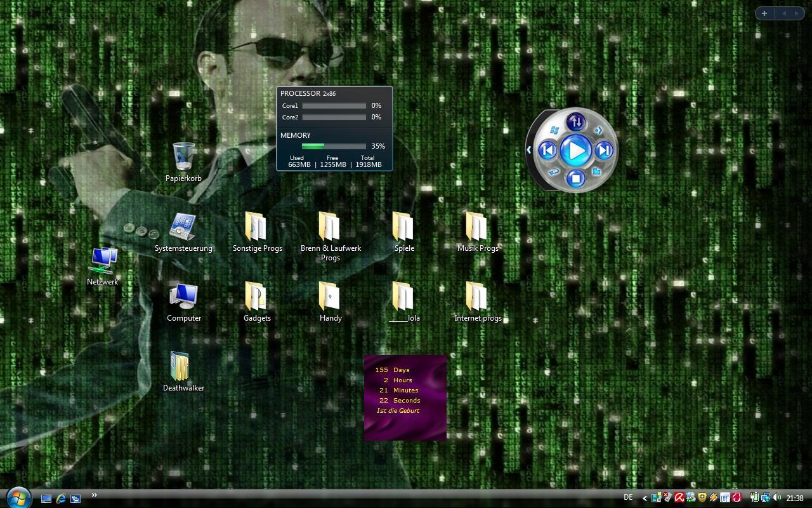Screen dimensions: 812x508
Task: Open the Sonstige Progs folder
Action: click(257, 232)
